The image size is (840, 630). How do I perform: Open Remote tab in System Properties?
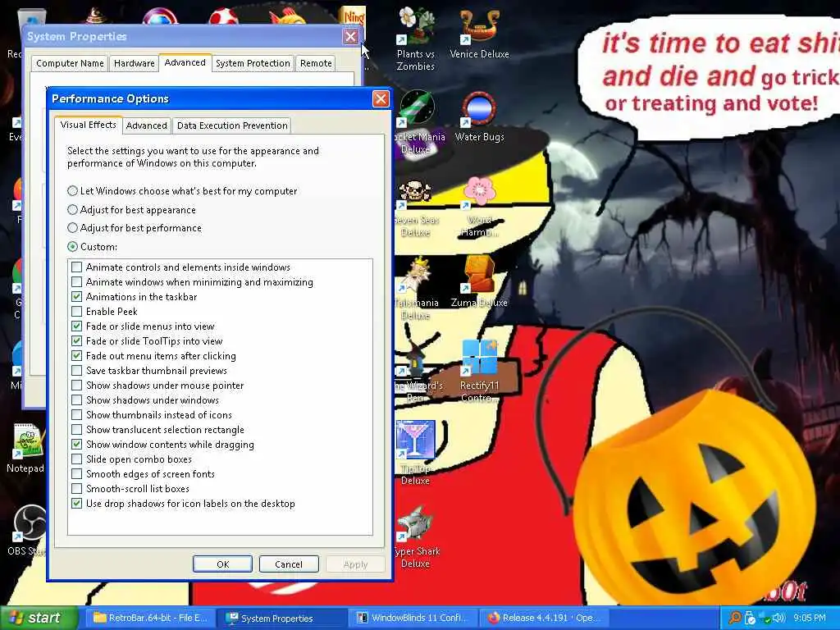point(316,63)
